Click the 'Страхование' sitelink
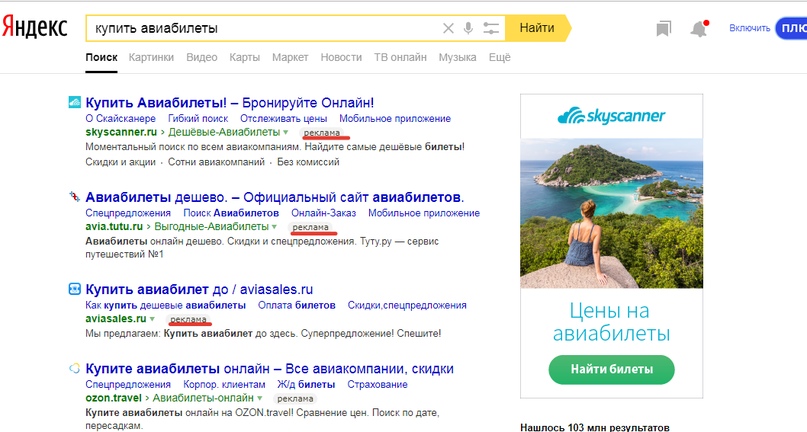 pos(377,385)
